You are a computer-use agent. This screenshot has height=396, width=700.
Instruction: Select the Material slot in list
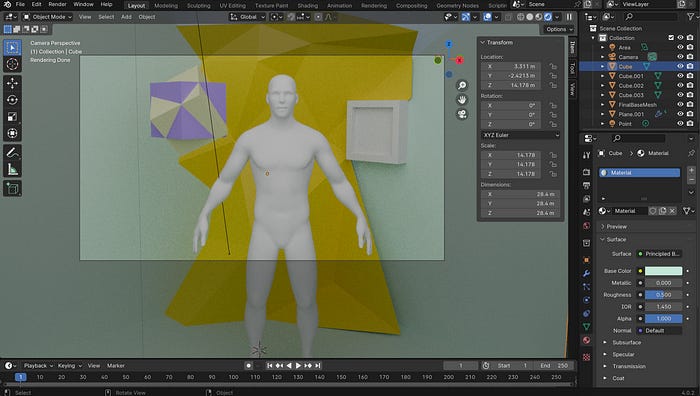pyautogui.click(x=639, y=173)
